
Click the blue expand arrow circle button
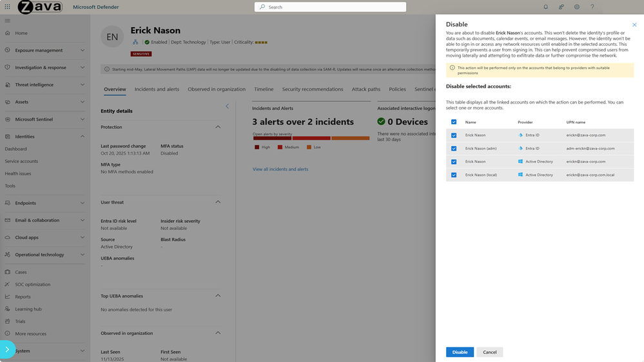pos(7,349)
